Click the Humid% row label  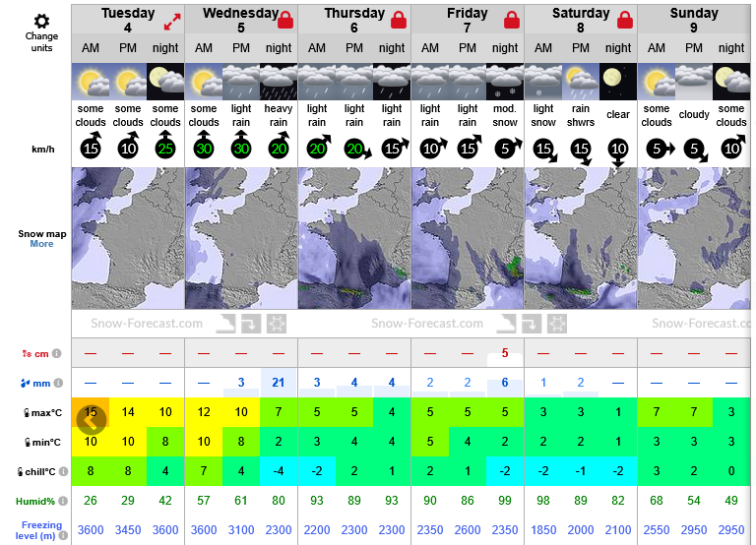[x=35, y=501]
